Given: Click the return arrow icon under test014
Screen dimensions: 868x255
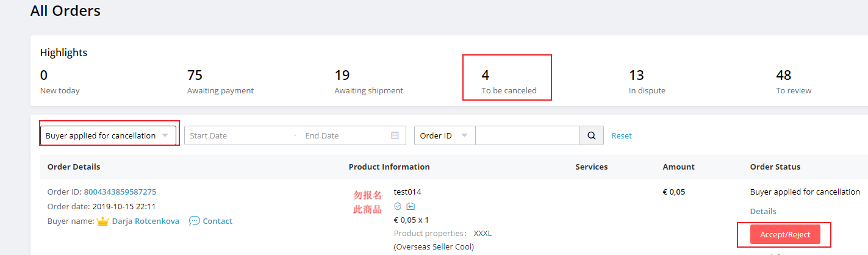Looking at the screenshot, I should (x=411, y=206).
